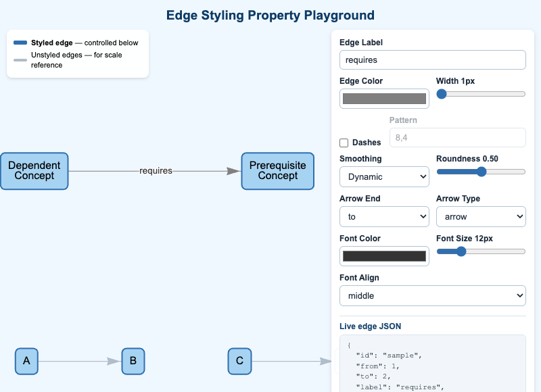Click the Edge Styling Property Playground title
The width and height of the screenshot is (541, 392).
tap(270, 15)
